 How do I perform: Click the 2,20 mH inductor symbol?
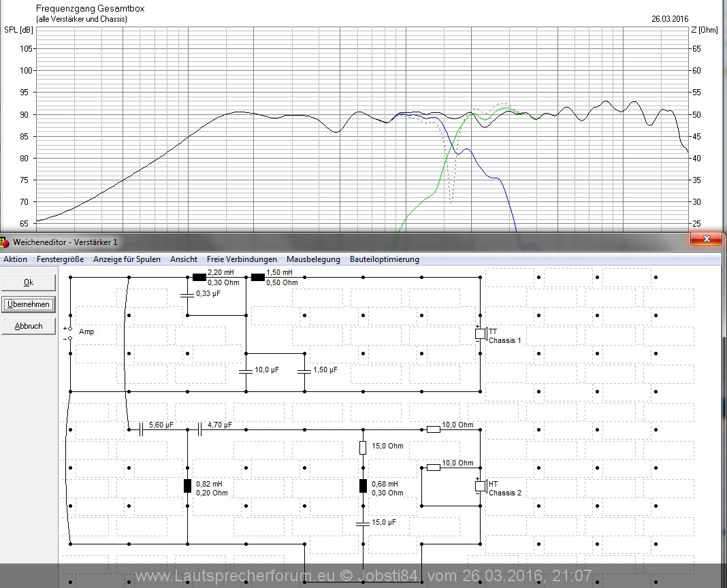click(x=199, y=277)
